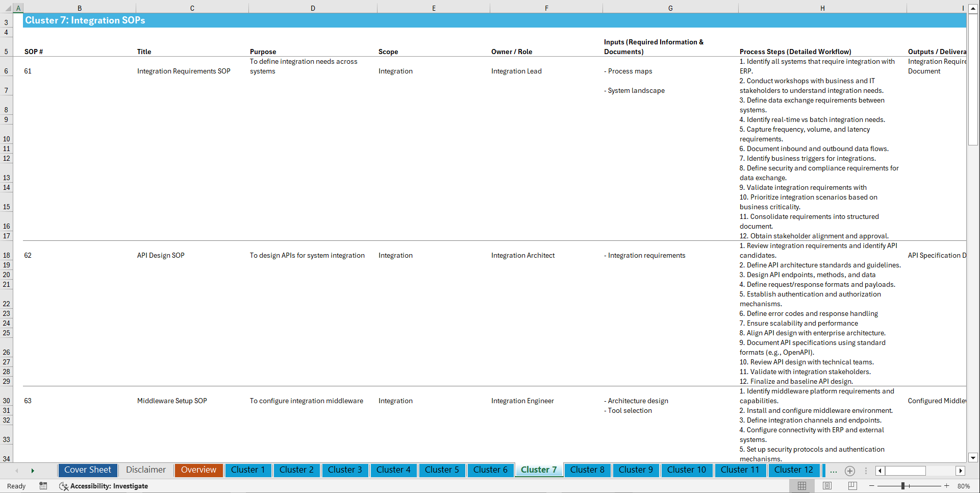Select Page Layout view icon

[x=826, y=486]
